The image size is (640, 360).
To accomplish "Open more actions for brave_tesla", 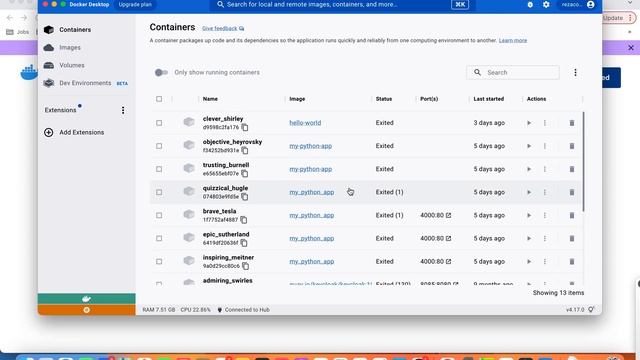I will tap(544, 215).
